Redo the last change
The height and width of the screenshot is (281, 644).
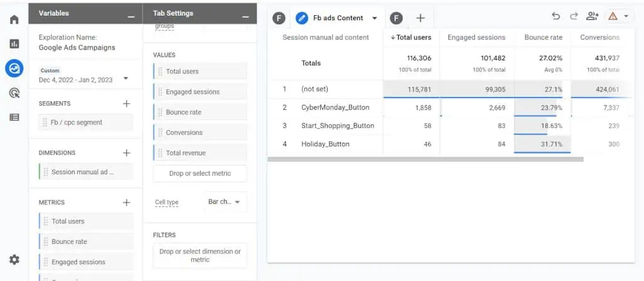(x=574, y=16)
